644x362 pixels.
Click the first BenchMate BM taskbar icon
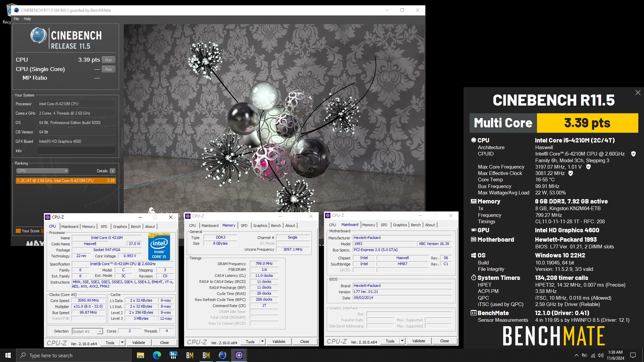tap(190, 355)
